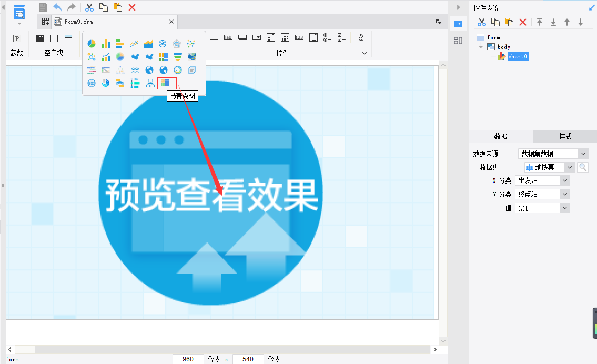Screen dimensions: 597x364
Task: Choose the gauge chart icon
Action: pyautogui.click(x=163, y=44)
